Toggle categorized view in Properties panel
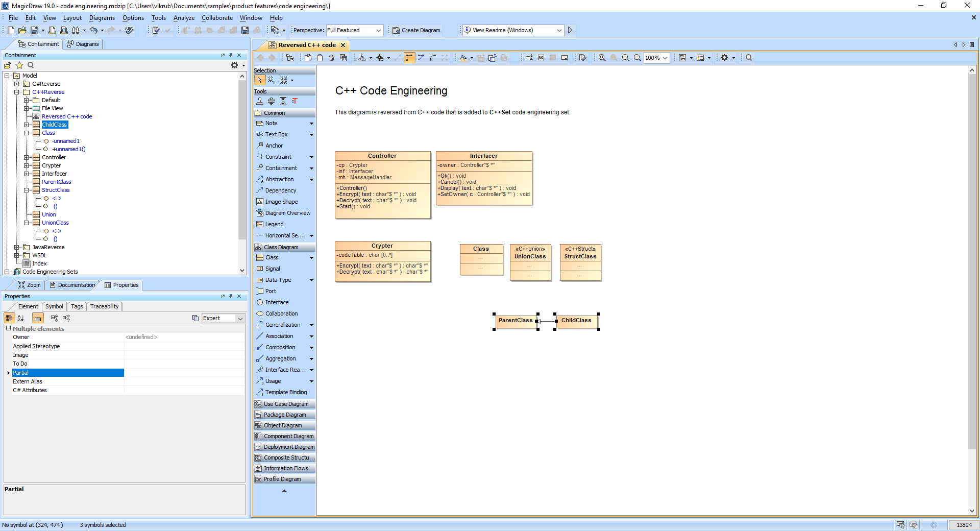The image size is (980, 531). pos(9,318)
